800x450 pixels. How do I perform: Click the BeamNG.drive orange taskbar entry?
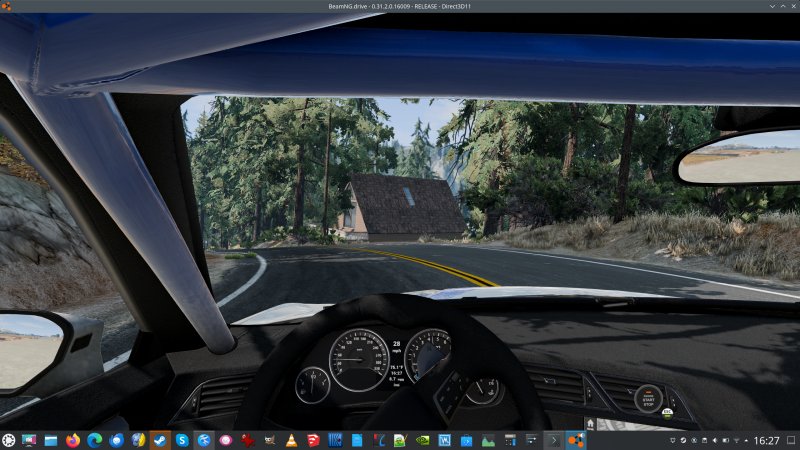[x=576, y=440]
